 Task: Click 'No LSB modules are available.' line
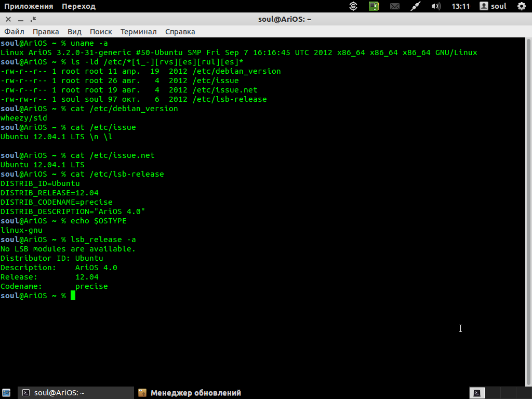pos(68,249)
